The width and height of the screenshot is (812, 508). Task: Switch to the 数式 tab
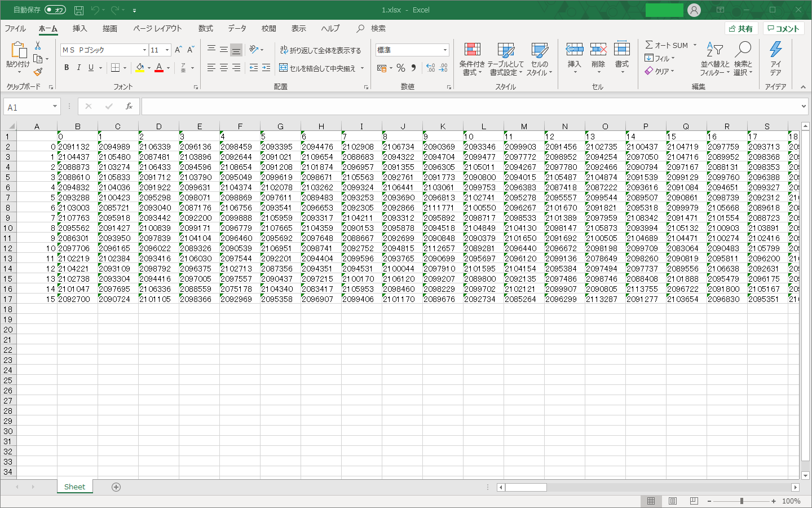click(205, 28)
